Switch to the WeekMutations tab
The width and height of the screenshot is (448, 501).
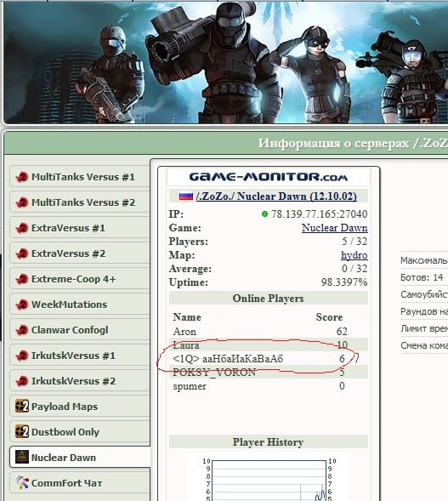tap(80, 305)
